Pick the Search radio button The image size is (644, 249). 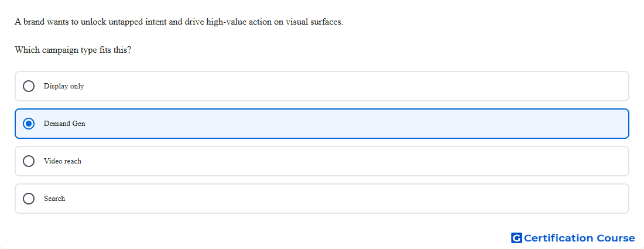coord(29,199)
